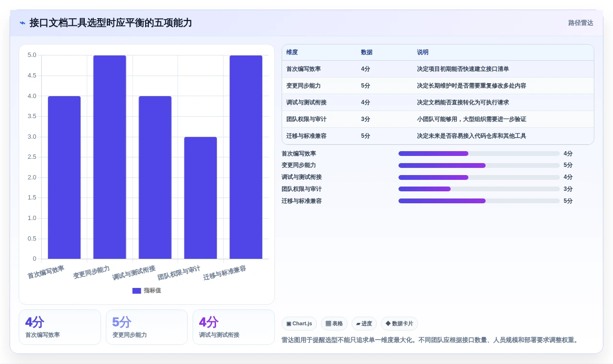Click the 3分 value in table
This screenshot has width=613, height=364.
[365, 119]
